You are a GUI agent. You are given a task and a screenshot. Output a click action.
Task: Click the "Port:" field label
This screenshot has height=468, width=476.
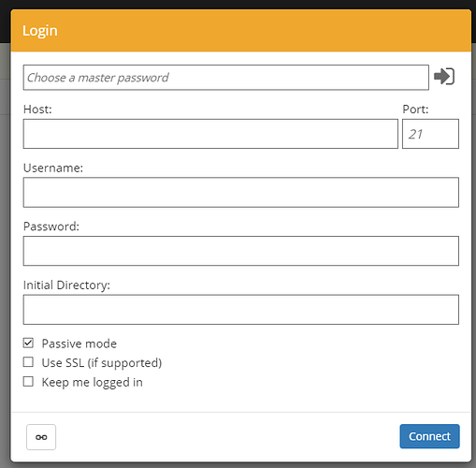415,110
